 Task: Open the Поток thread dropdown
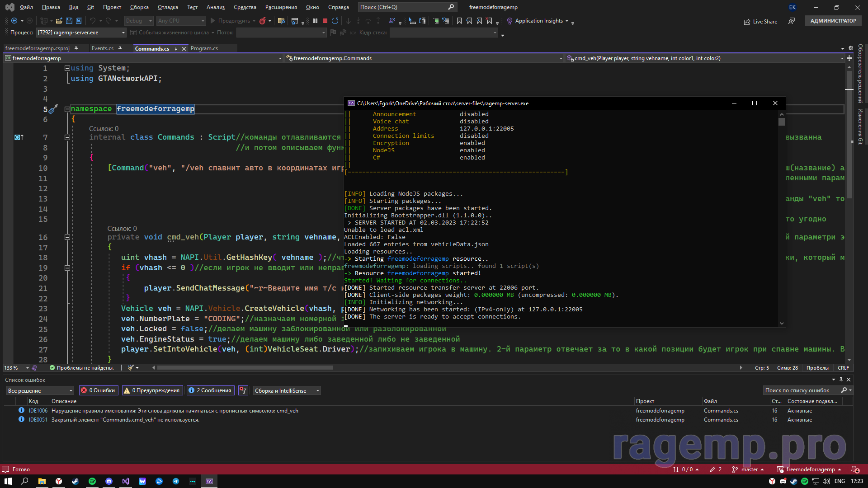pyautogui.click(x=281, y=33)
